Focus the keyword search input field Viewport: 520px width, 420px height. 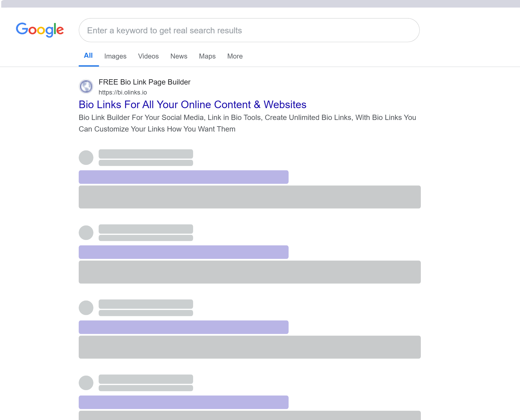(x=249, y=30)
